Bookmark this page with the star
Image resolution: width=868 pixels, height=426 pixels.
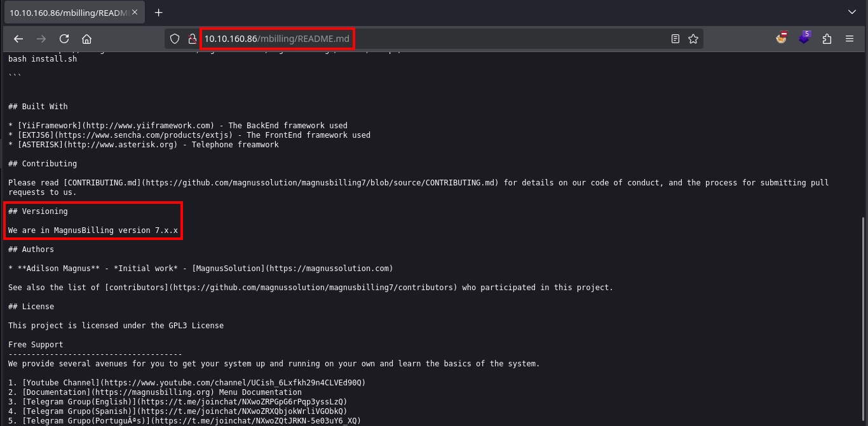[x=693, y=39]
